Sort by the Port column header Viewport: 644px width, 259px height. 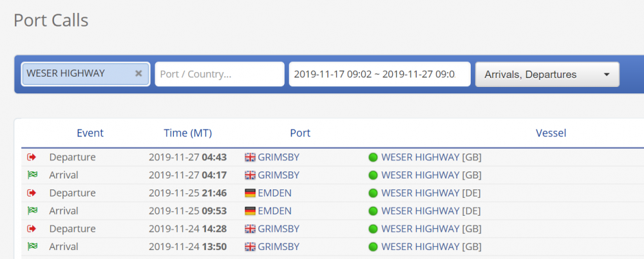coord(300,133)
